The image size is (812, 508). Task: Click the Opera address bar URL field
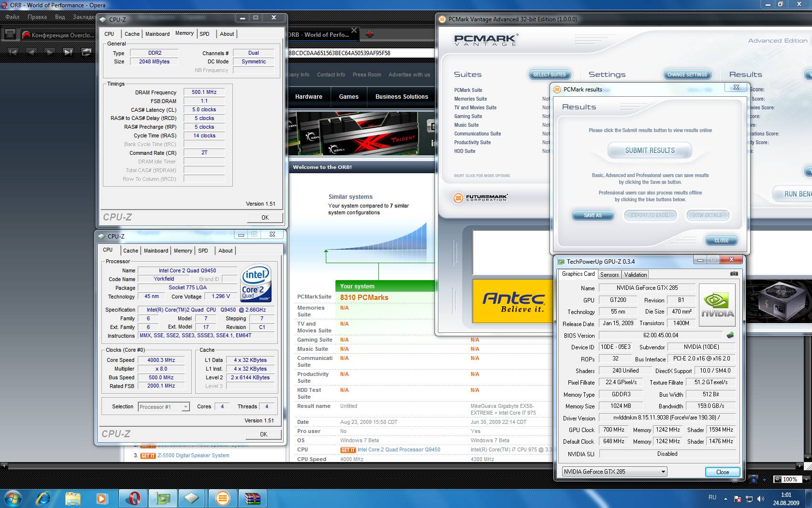pyautogui.click(x=361, y=53)
